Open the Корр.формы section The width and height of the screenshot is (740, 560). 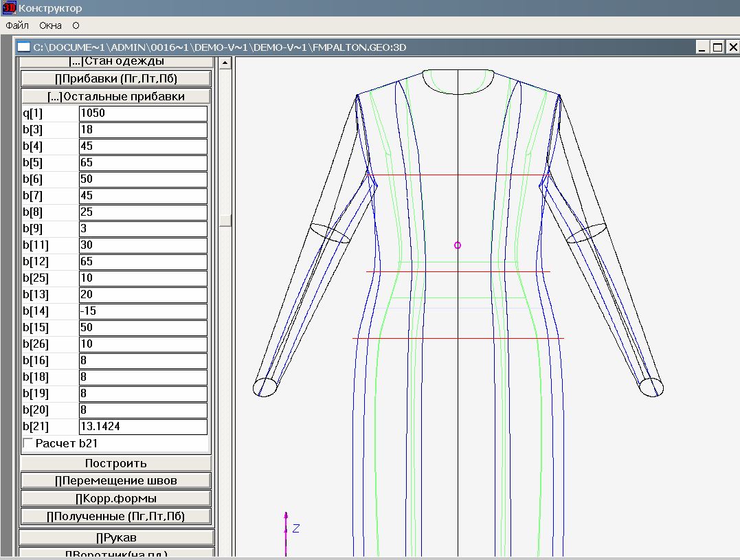[115, 498]
